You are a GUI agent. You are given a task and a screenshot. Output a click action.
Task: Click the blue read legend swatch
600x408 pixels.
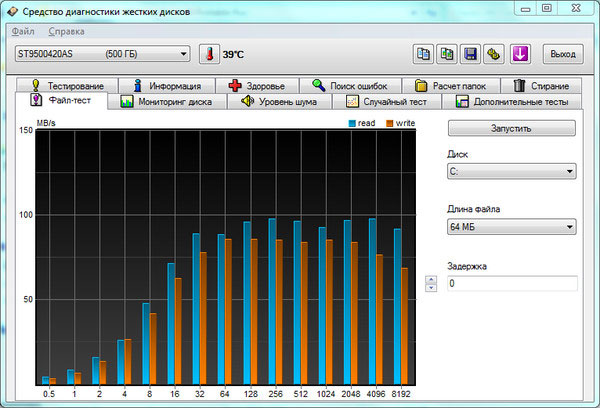click(x=352, y=123)
